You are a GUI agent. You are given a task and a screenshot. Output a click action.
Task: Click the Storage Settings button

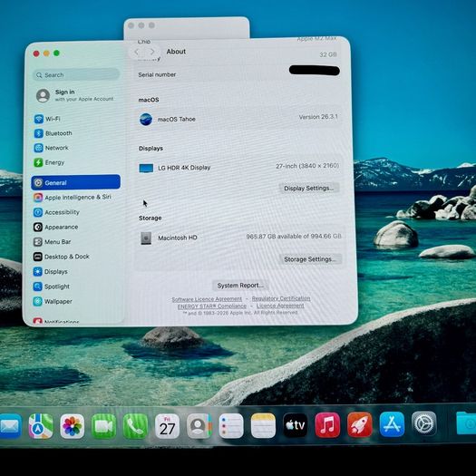click(x=310, y=259)
